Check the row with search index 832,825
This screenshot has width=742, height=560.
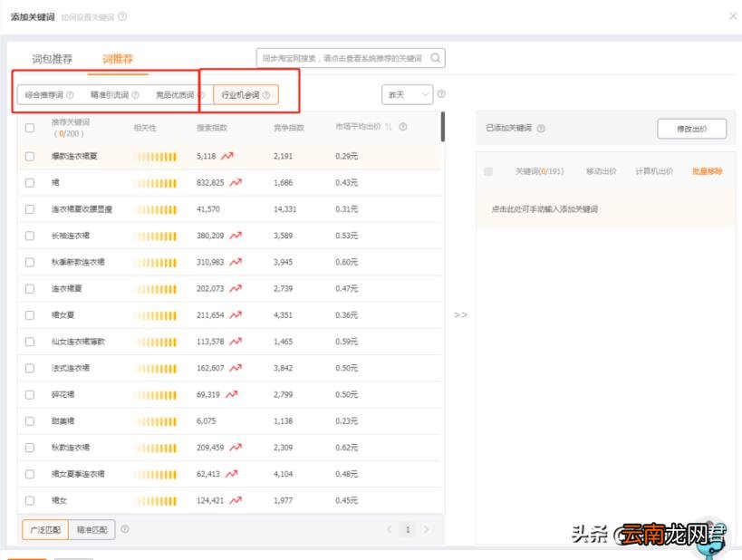tap(30, 183)
